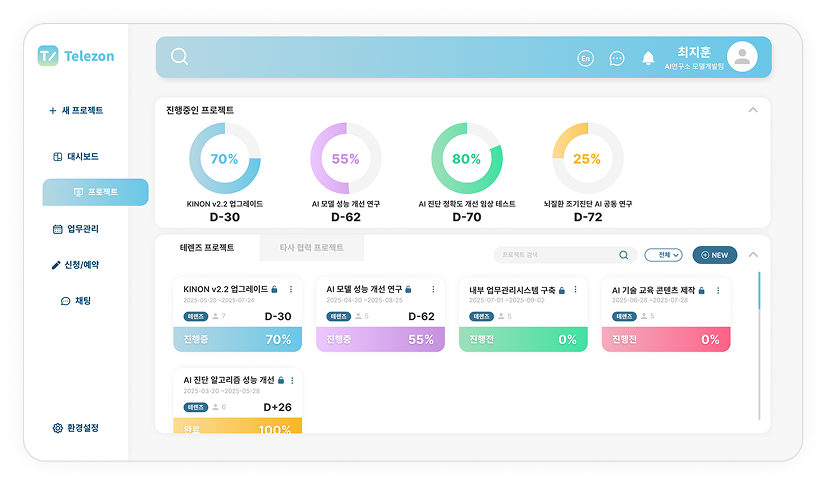Click lock icon on AI 기술 교육 콘텐츠 제작 card
The width and height of the screenshot is (826, 485).
tap(702, 290)
